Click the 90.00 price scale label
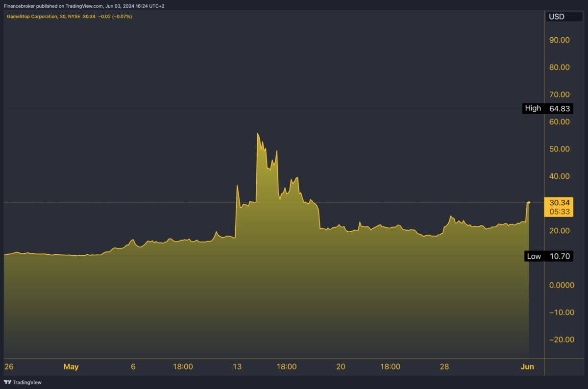Screen dimensions: 588x389 pos(559,40)
